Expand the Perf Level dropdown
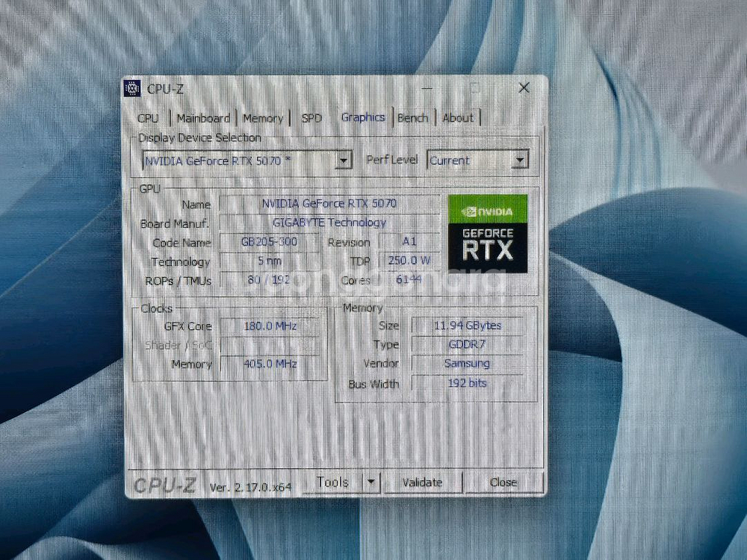The image size is (747, 560). click(x=520, y=160)
